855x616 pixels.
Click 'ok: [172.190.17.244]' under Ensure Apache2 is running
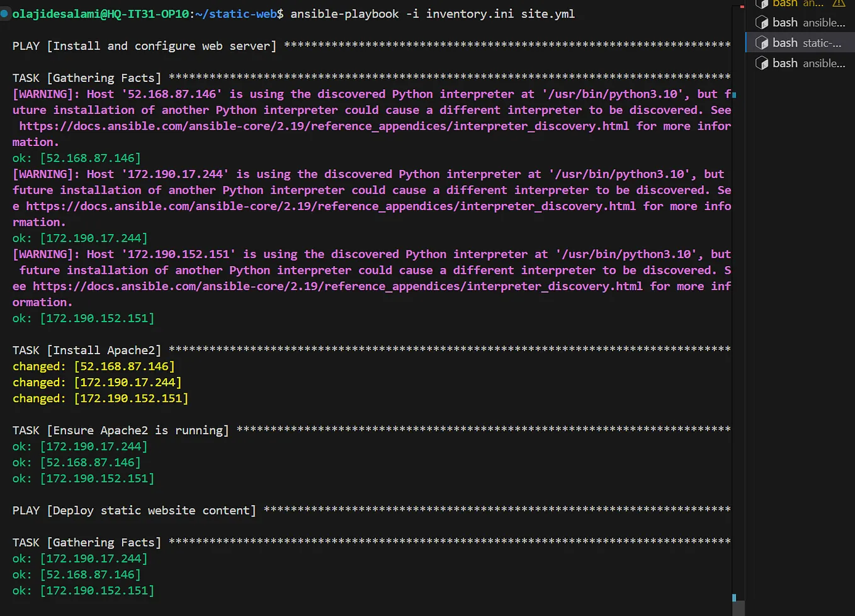(x=80, y=446)
